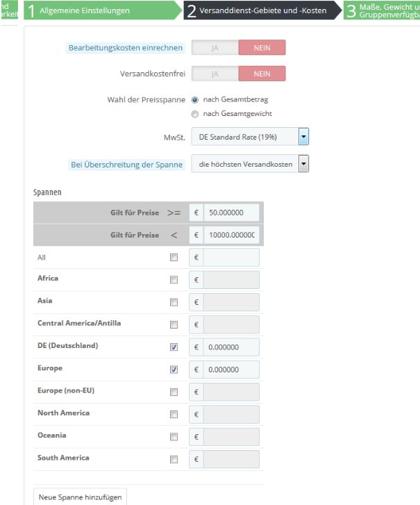Click the Neue Spanne hinzufügen button
The height and width of the screenshot is (505, 420).
pos(81,497)
